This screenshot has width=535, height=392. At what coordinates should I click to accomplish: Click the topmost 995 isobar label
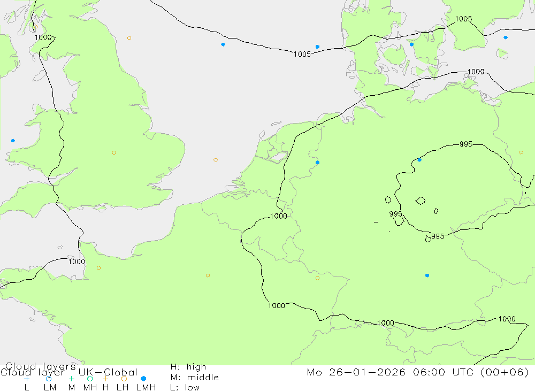466,144
